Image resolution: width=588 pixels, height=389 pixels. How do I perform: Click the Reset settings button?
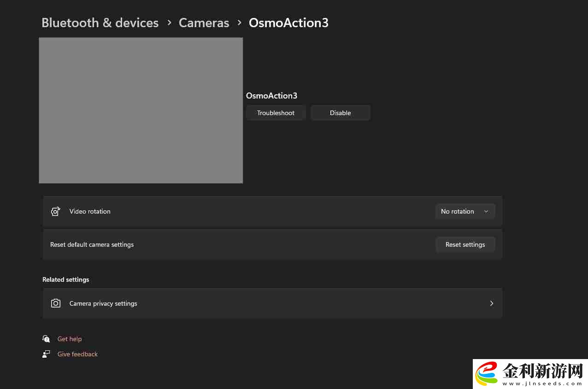tap(465, 244)
